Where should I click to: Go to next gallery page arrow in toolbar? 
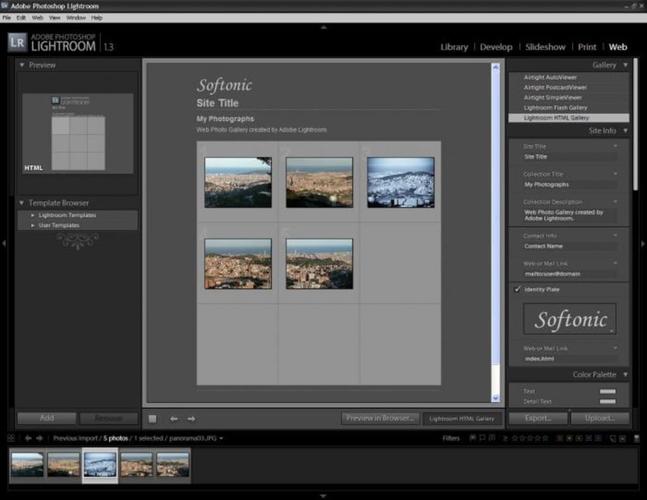tap(191, 419)
